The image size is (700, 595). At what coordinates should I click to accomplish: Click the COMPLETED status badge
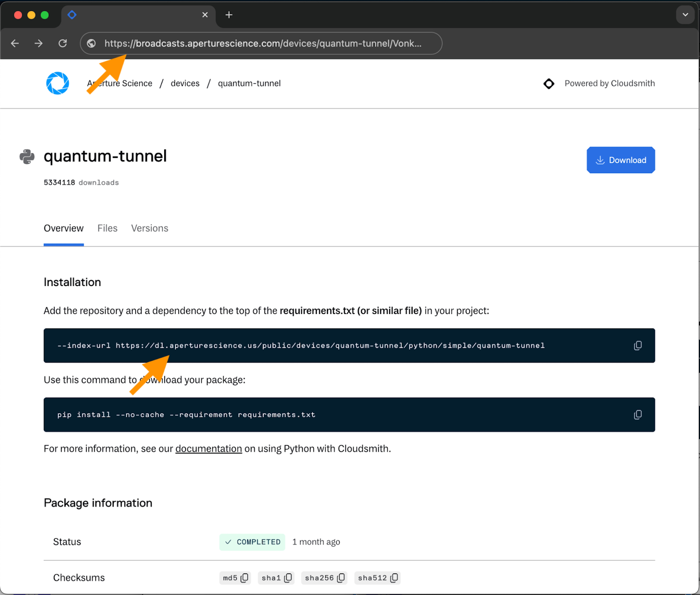pos(252,542)
